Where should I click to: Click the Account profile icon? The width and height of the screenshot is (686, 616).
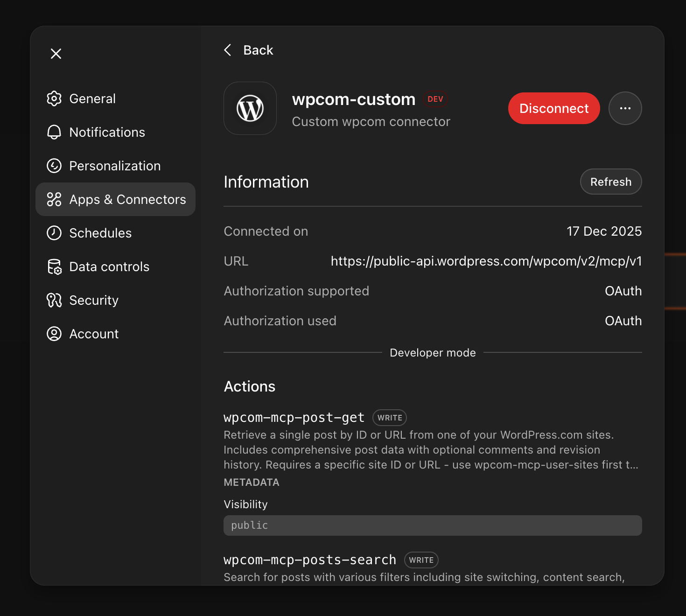tap(54, 334)
